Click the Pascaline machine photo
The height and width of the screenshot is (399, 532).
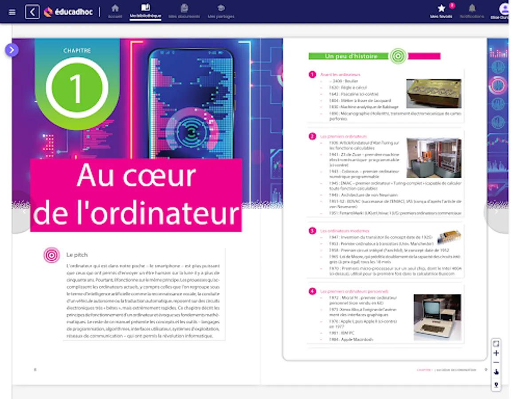[434, 94]
